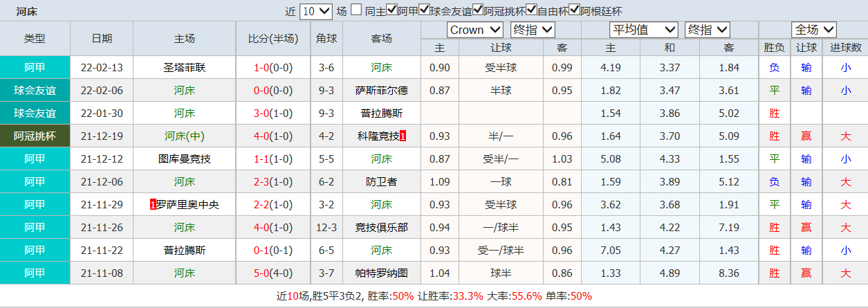Open score 5-0 against 帕特罗纳图
The height and width of the screenshot is (308, 868).
tap(261, 273)
